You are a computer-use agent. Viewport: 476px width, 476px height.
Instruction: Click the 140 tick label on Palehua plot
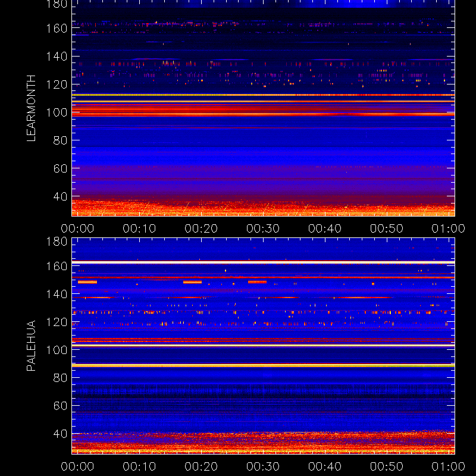pyautogui.click(x=57, y=294)
